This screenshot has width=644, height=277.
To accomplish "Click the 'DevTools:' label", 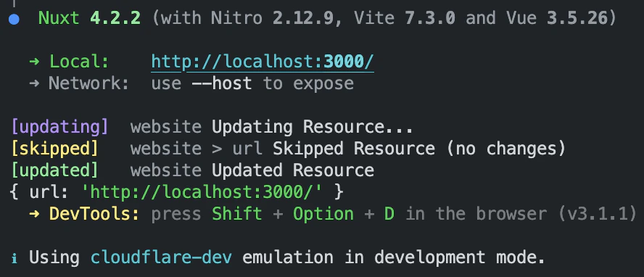I will point(94,214).
